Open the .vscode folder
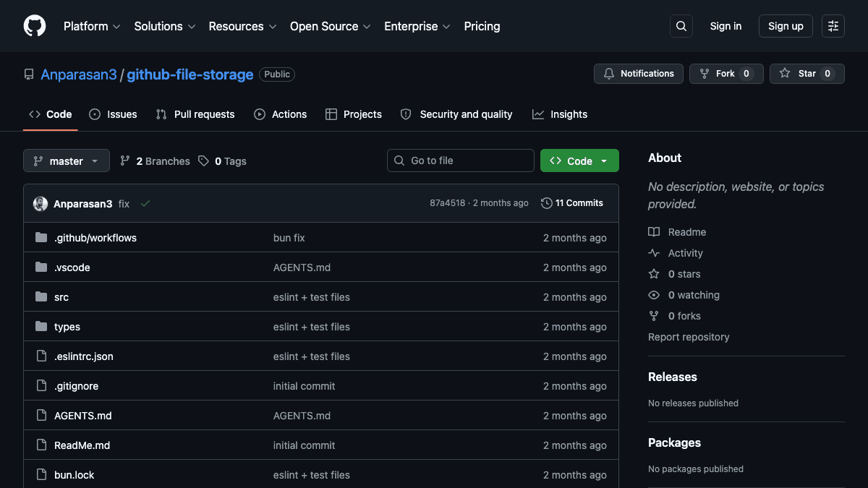 (72, 267)
